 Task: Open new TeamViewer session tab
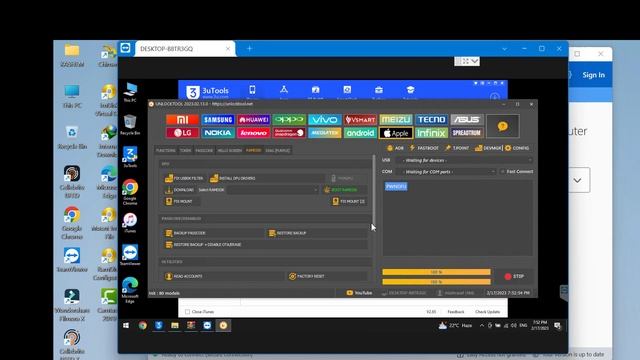tap(249, 49)
